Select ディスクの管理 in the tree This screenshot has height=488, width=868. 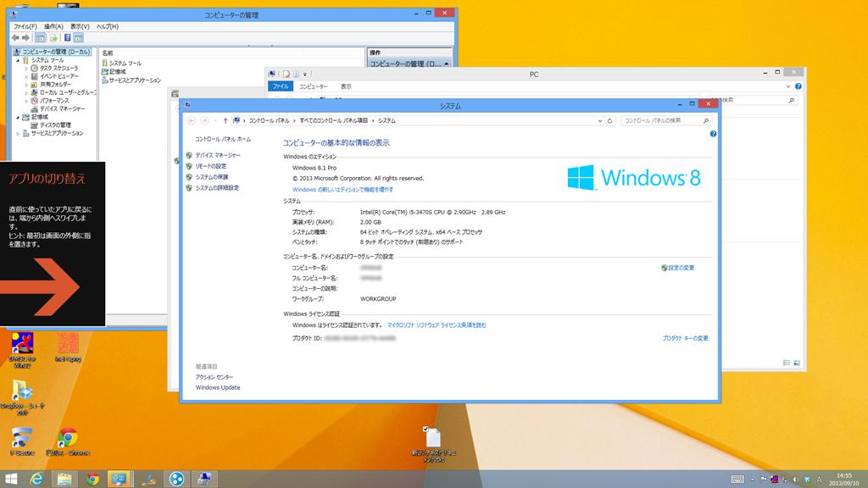click(55, 125)
